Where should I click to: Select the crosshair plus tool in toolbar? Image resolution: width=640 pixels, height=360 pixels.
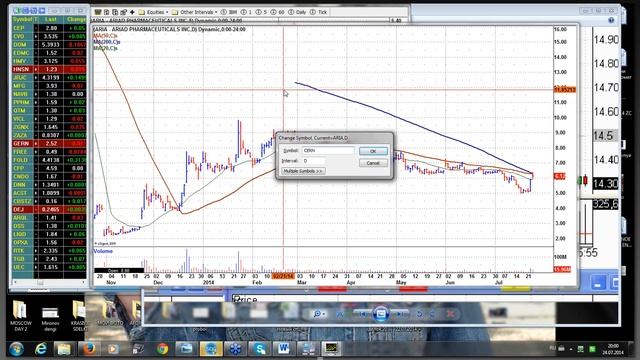coord(132,12)
